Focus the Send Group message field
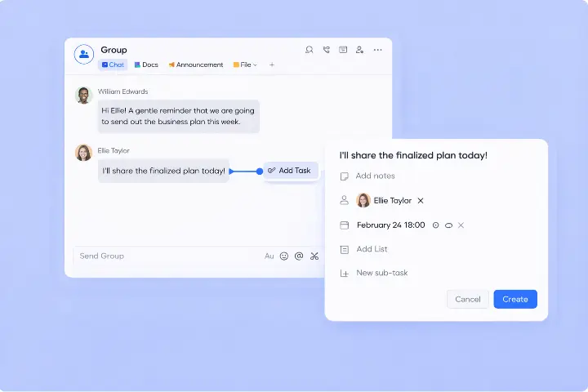Viewport: 588px width, 392px height. [x=163, y=256]
